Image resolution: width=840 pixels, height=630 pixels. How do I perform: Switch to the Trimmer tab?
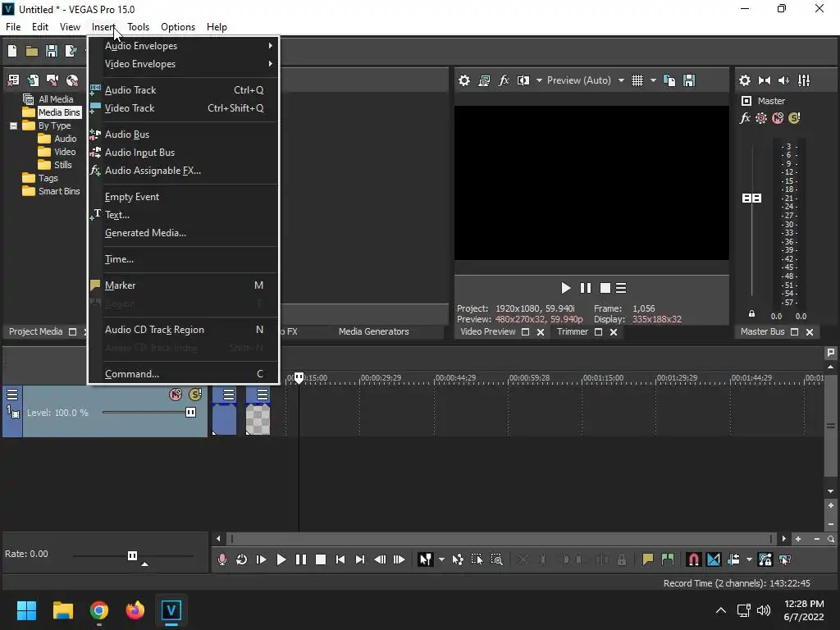coord(572,331)
